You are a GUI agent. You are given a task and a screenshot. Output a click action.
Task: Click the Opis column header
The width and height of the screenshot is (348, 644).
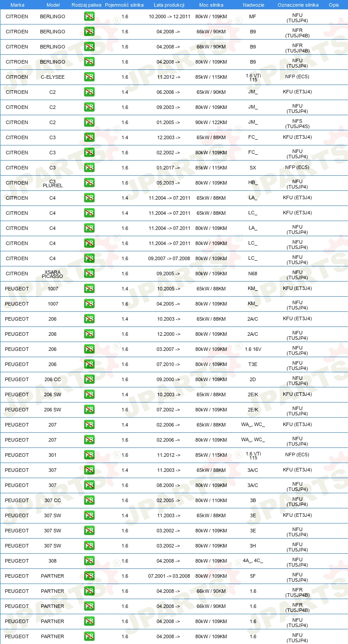334,5
